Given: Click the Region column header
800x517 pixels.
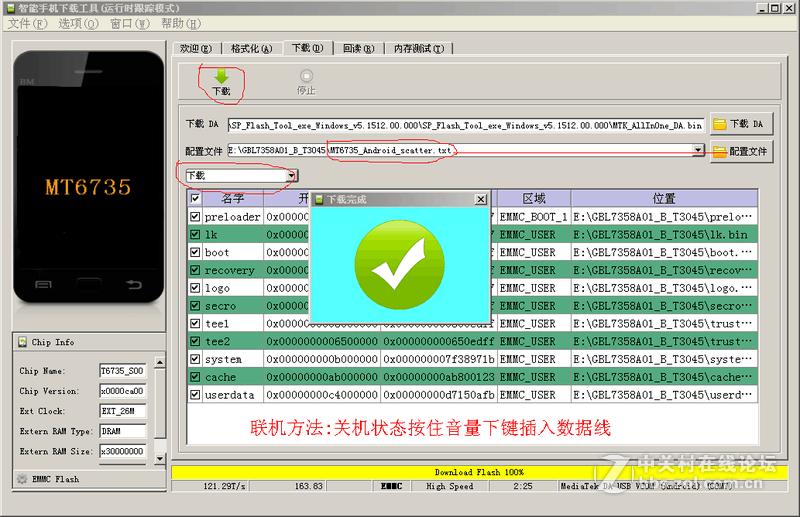Looking at the screenshot, I should click(x=534, y=198).
